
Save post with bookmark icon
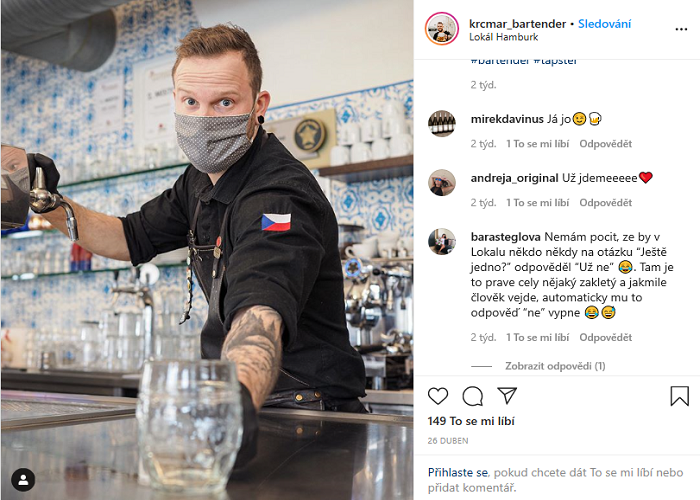tap(679, 396)
